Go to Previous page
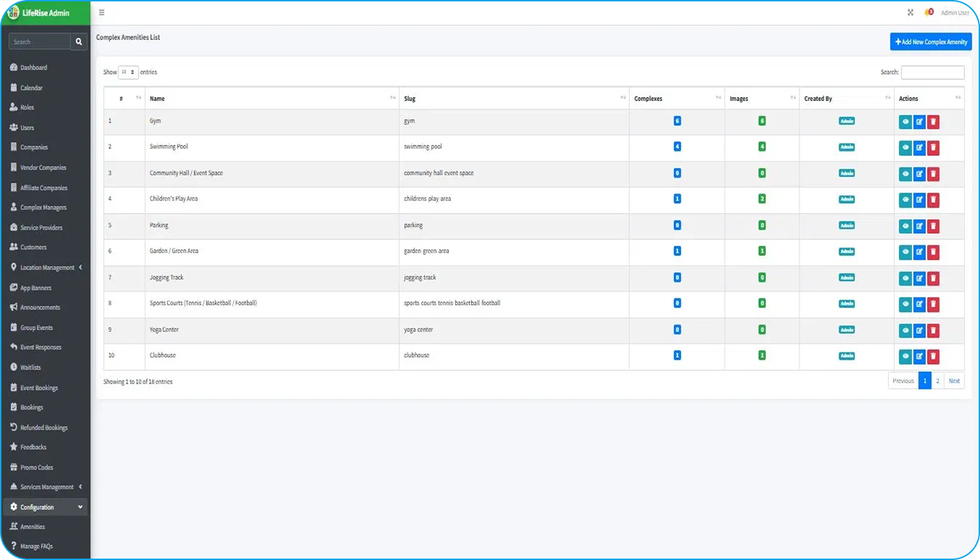 click(x=903, y=381)
